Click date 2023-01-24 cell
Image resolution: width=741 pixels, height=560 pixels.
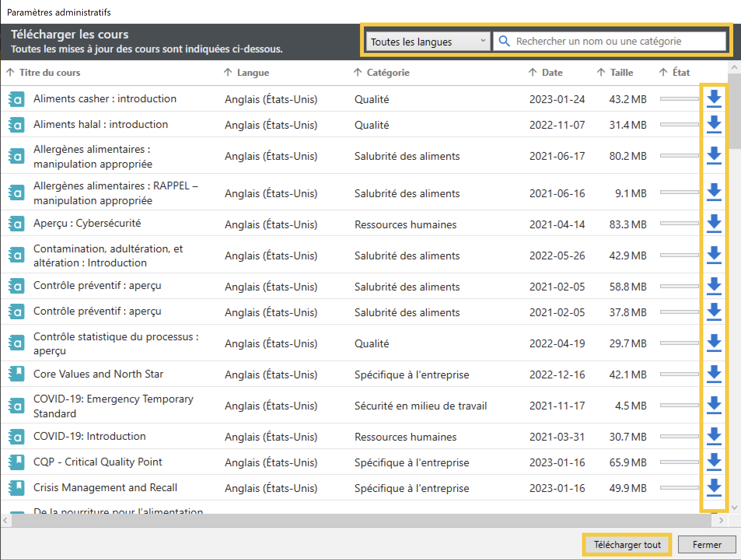tap(557, 99)
